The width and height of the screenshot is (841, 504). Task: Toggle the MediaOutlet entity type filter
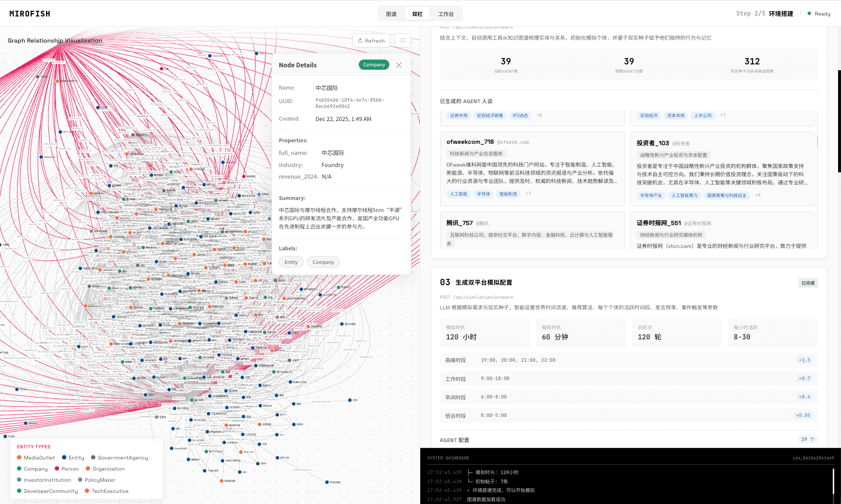point(18,458)
